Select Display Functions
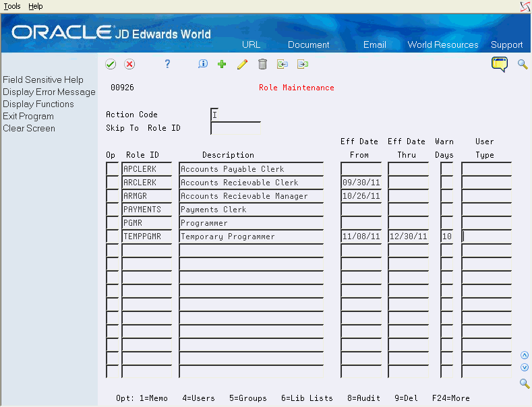 click(38, 104)
